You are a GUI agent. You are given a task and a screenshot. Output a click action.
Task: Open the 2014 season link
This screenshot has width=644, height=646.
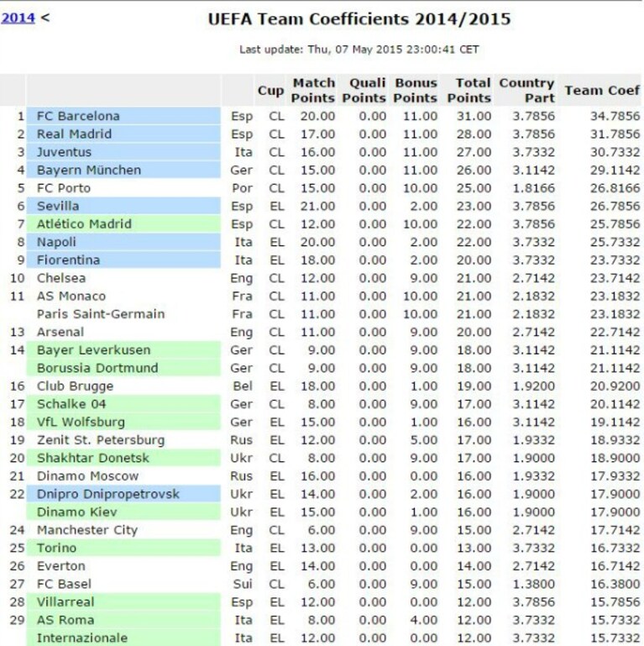18,18
